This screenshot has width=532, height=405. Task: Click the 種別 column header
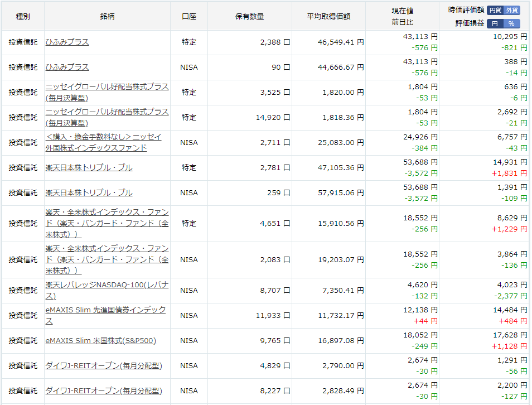(x=23, y=16)
